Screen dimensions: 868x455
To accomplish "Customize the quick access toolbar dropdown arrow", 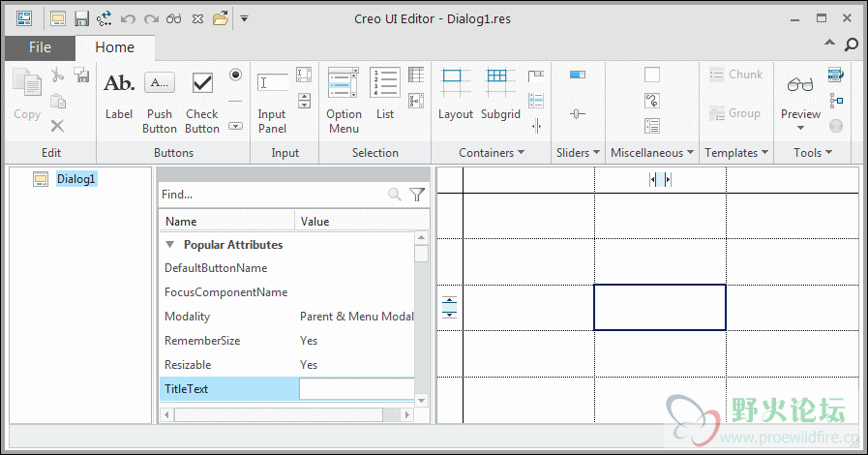I will 244,18.
